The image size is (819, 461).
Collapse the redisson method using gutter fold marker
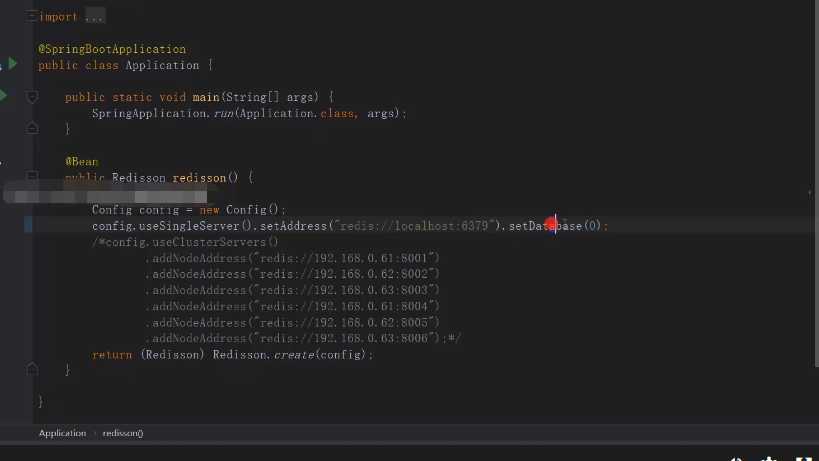point(32,176)
